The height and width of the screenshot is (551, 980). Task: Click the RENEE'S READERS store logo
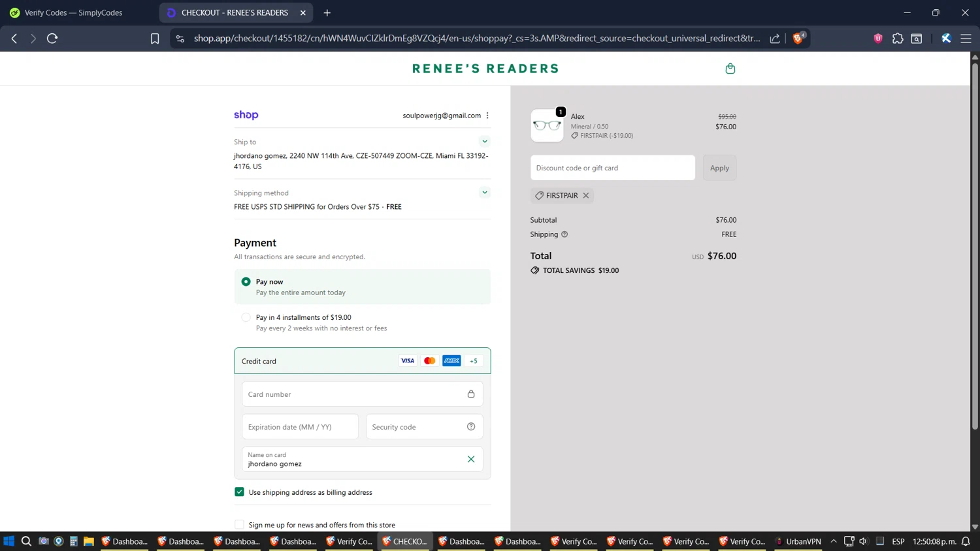tap(485, 69)
